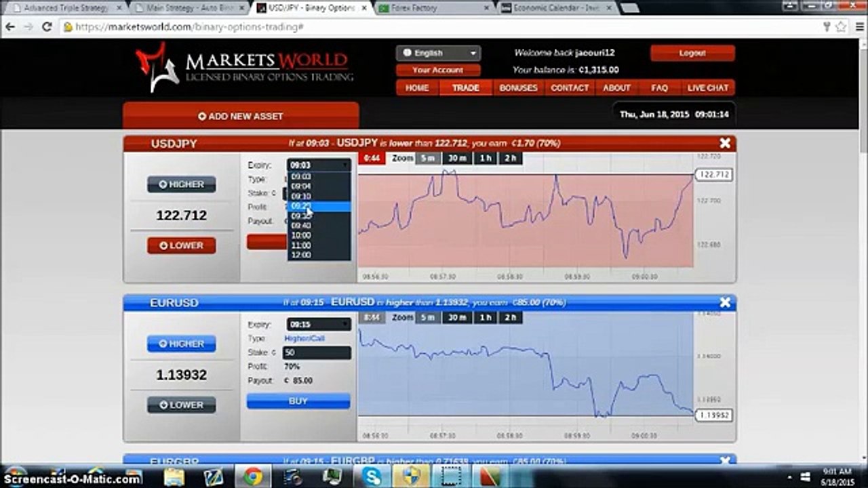868x488 pixels.
Task: Collapse the USDJPY Expiry dropdown
Action: coord(319,165)
